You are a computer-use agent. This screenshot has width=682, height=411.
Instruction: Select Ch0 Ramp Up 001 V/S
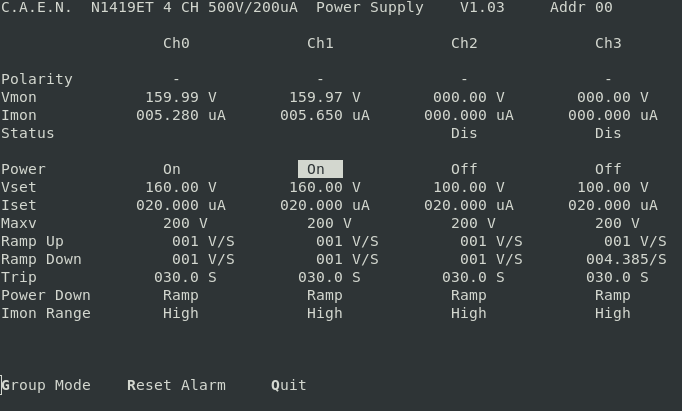(x=203, y=241)
